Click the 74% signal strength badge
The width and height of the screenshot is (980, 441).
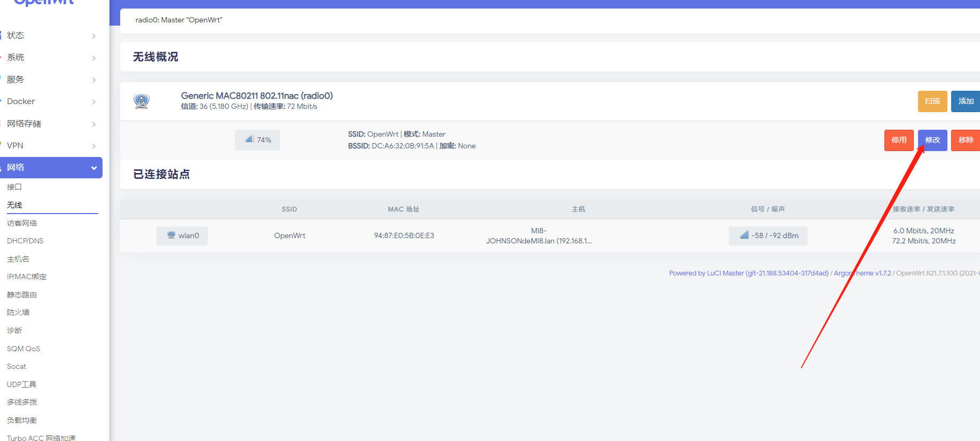[257, 140]
